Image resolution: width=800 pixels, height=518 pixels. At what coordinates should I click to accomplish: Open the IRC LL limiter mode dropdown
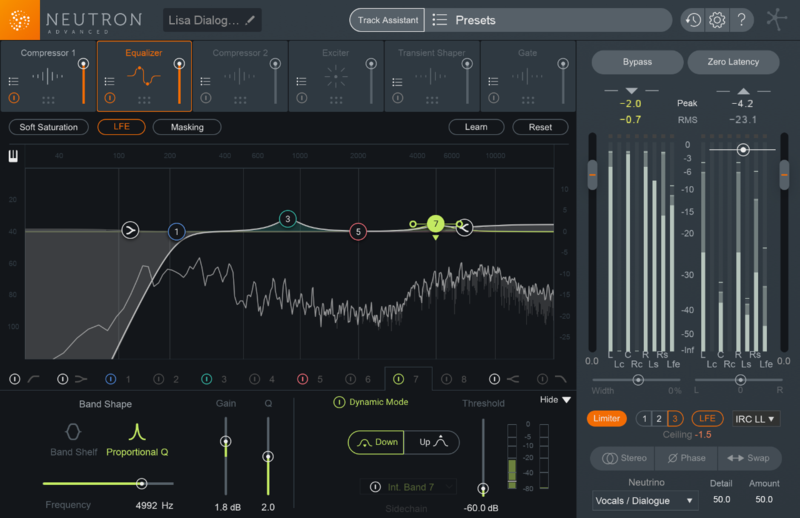756,419
